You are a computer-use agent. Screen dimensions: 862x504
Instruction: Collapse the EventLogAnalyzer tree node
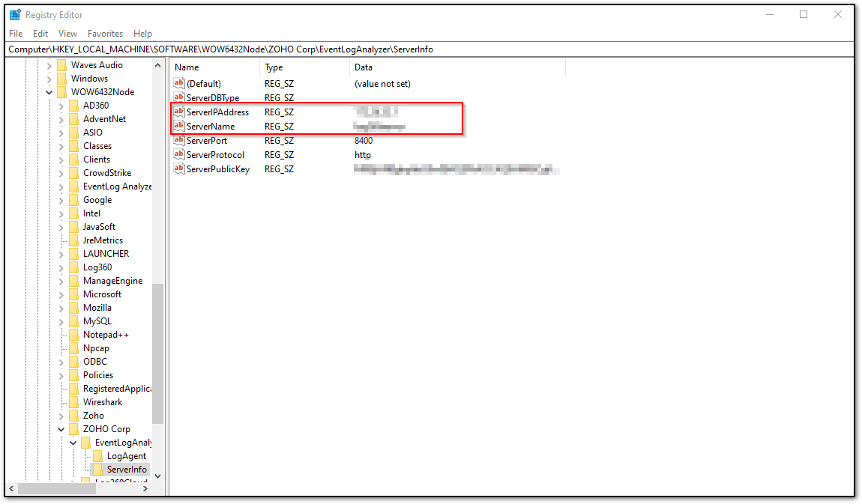73,443
